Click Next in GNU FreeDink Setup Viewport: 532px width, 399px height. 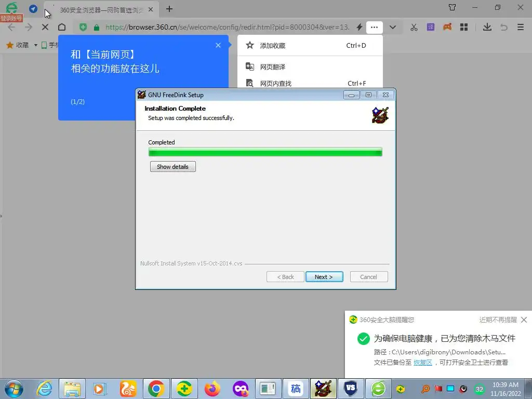pyautogui.click(x=324, y=277)
